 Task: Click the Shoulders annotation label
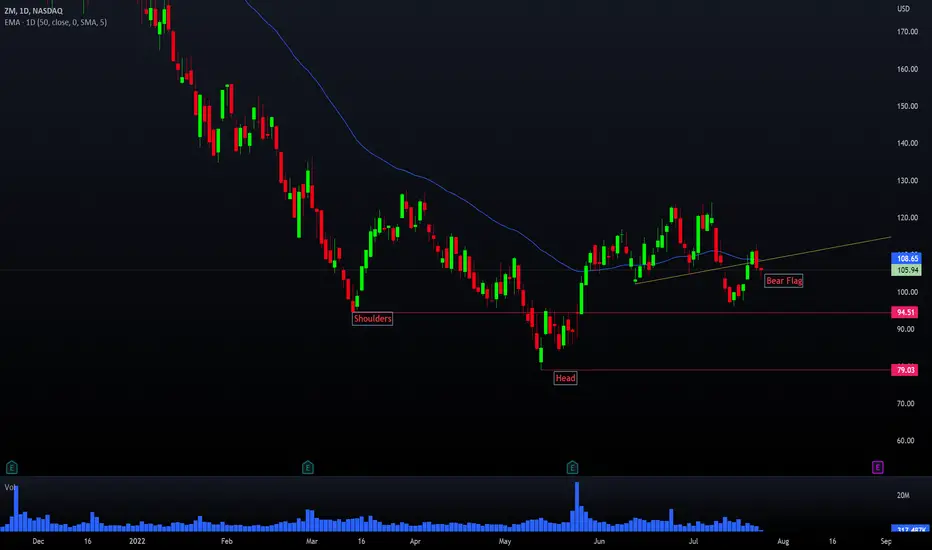coord(373,319)
